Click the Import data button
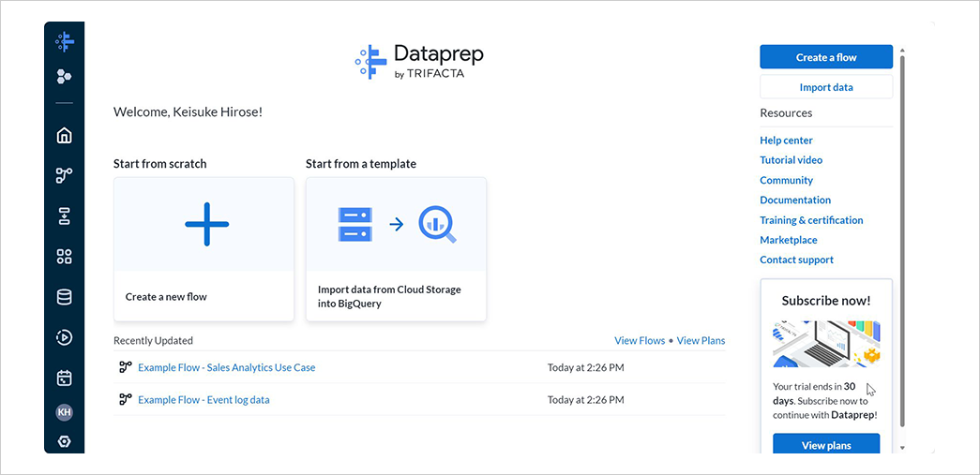Image resolution: width=980 pixels, height=475 pixels. [x=826, y=87]
